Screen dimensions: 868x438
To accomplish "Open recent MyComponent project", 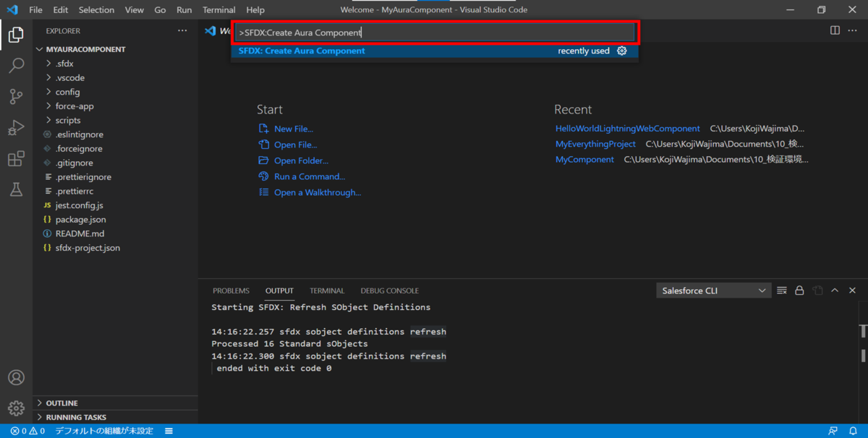I will tap(584, 159).
